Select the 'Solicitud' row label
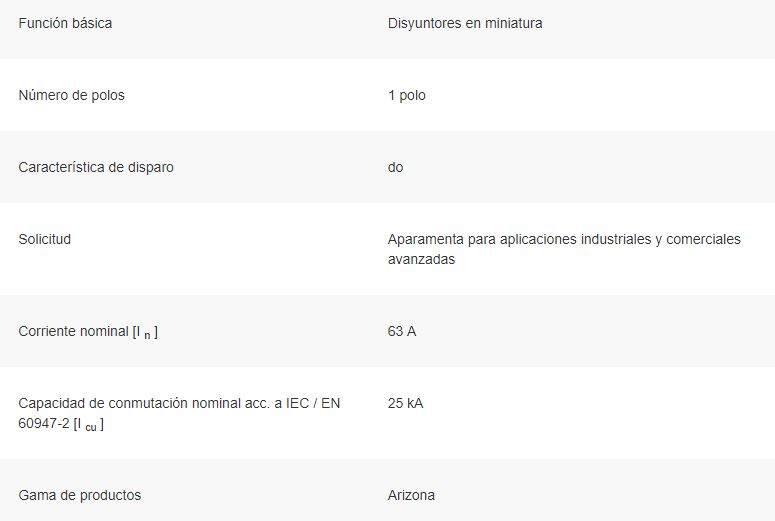Image resolution: width=775 pixels, height=521 pixels. [44, 239]
